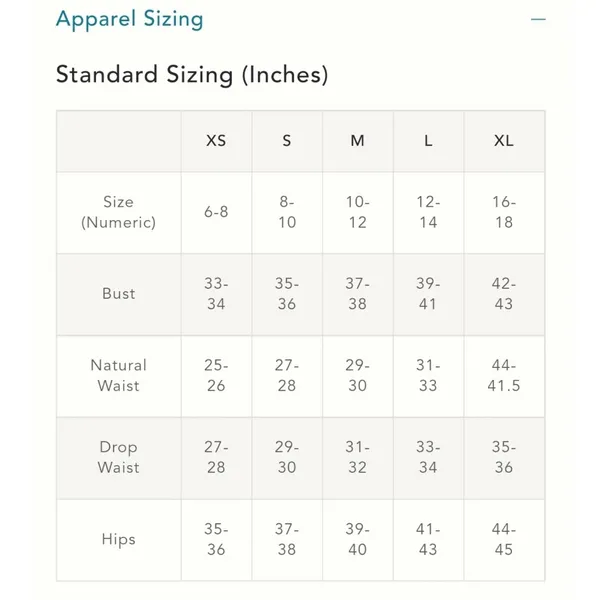This screenshot has width=600, height=600.
Task: Click the Standard Sizing (Inches) title
Action: 192,75
